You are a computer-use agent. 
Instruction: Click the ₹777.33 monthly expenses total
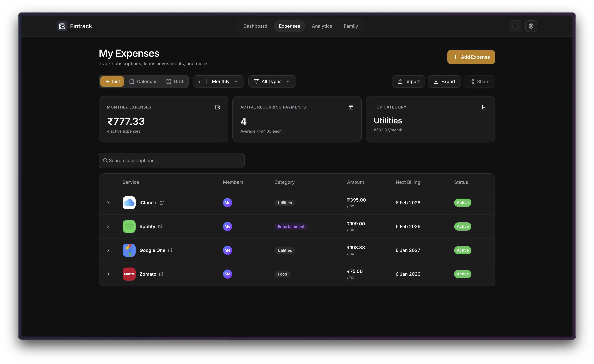(126, 121)
